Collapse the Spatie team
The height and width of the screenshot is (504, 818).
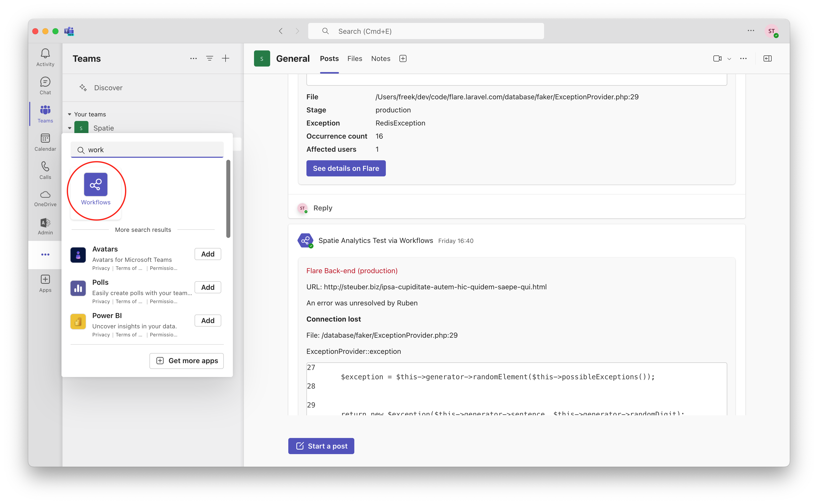(x=70, y=128)
